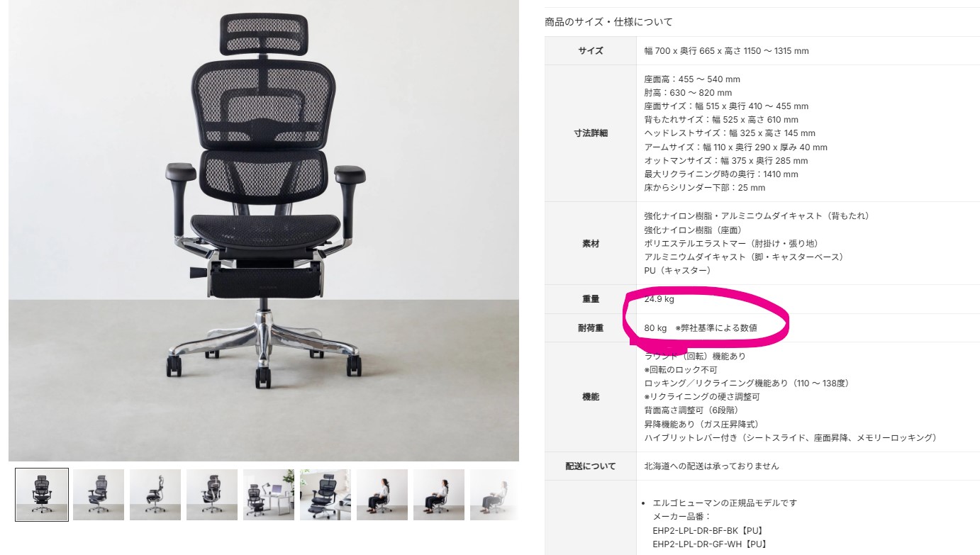Open first thumbnail showing a seated woman

[382, 495]
